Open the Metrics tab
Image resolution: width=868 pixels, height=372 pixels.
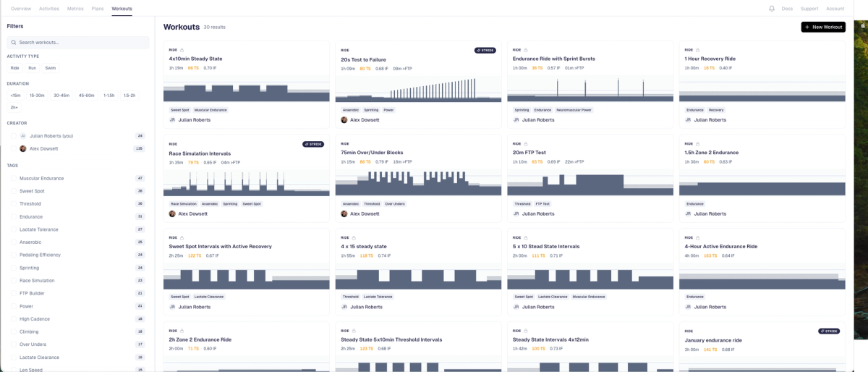(x=75, y=9)
